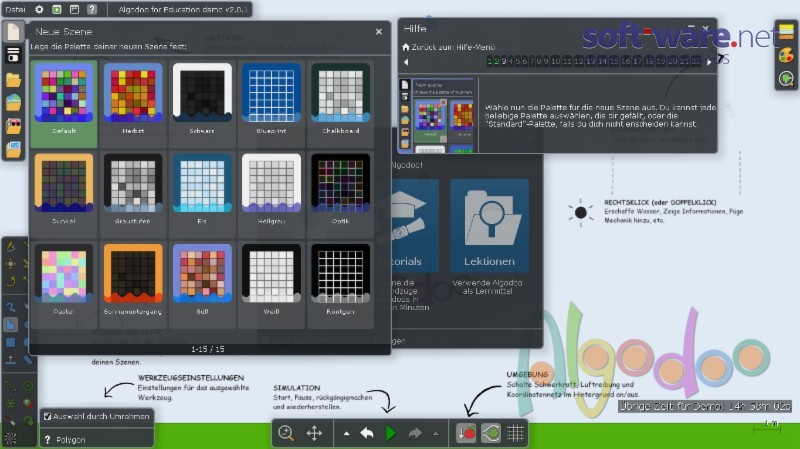800x449 pixels.
Task: Choose the Röntgen palette
Action: (340, 283)
